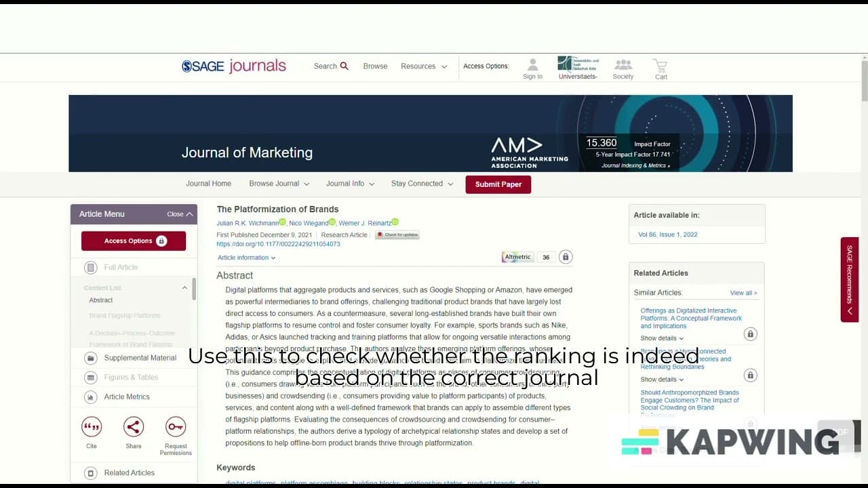
Task: Click the Sign In user icon
Action: click(x=532, y=64)
